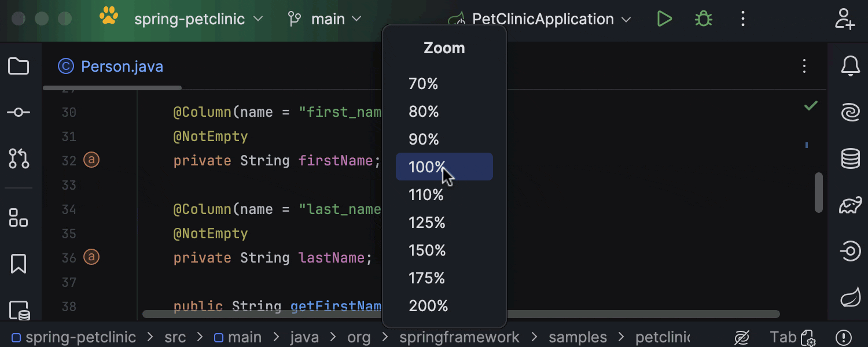The image size is (868, 347).
Task: Open the AI Assistant tool window
Action: pos(850,112)
